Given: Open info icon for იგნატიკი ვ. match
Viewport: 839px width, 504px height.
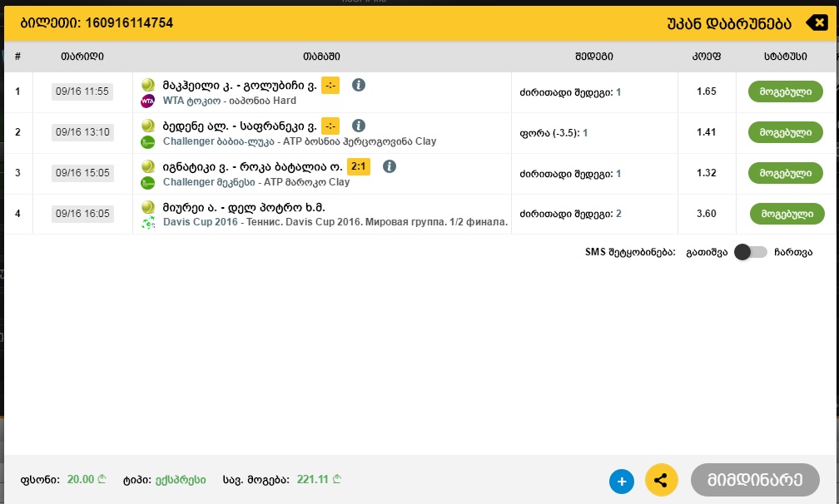Looking at the screenshot, I should (x=390, y=166).
